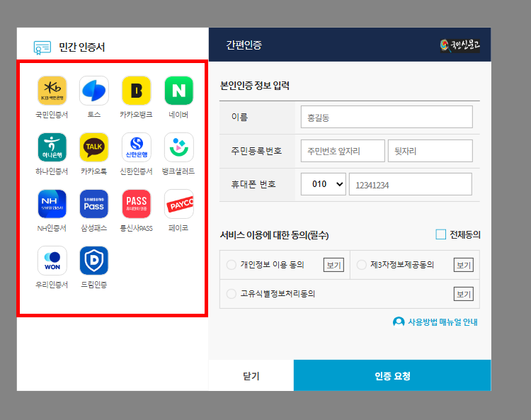
Task: Click the 인증 요청 button
Action: (392, 375)
